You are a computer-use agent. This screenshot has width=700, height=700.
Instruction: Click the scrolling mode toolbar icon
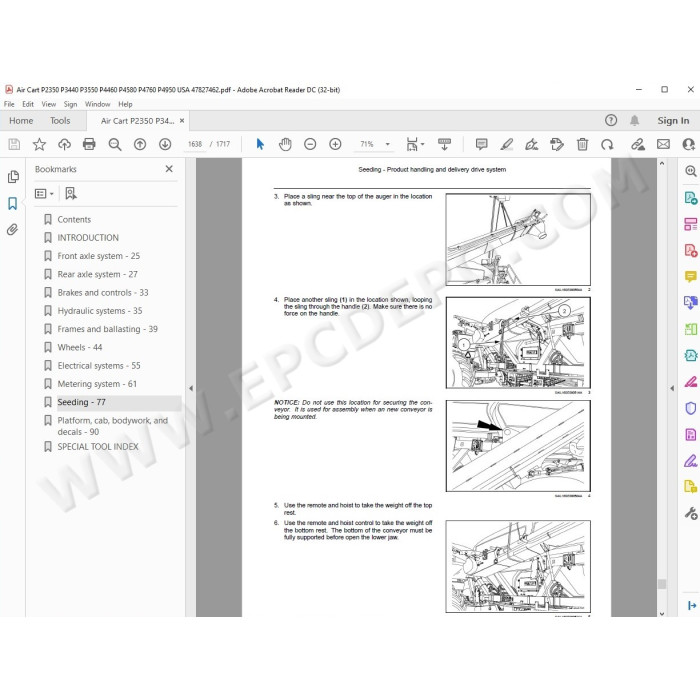[444, 144]
